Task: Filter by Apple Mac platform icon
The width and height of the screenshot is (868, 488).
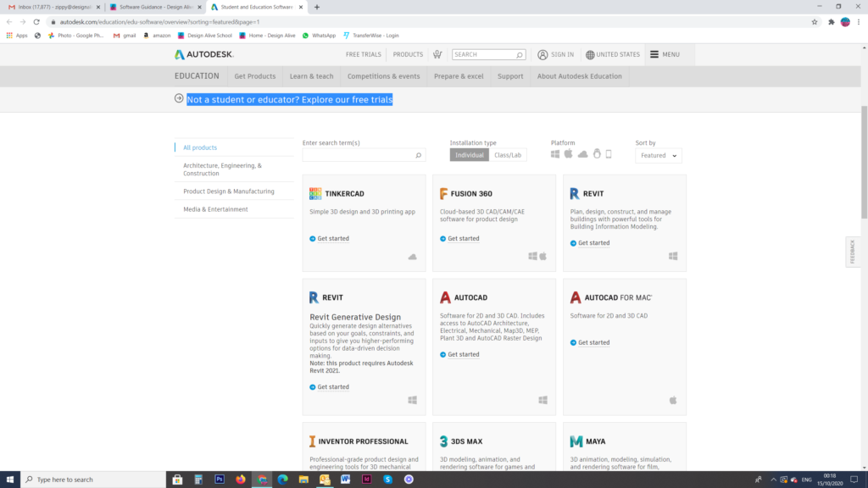Action: pos(569,154)
